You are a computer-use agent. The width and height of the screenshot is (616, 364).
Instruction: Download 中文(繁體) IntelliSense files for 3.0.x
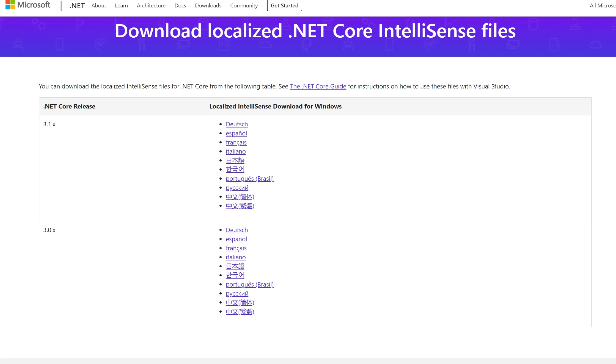click(240, 311)
